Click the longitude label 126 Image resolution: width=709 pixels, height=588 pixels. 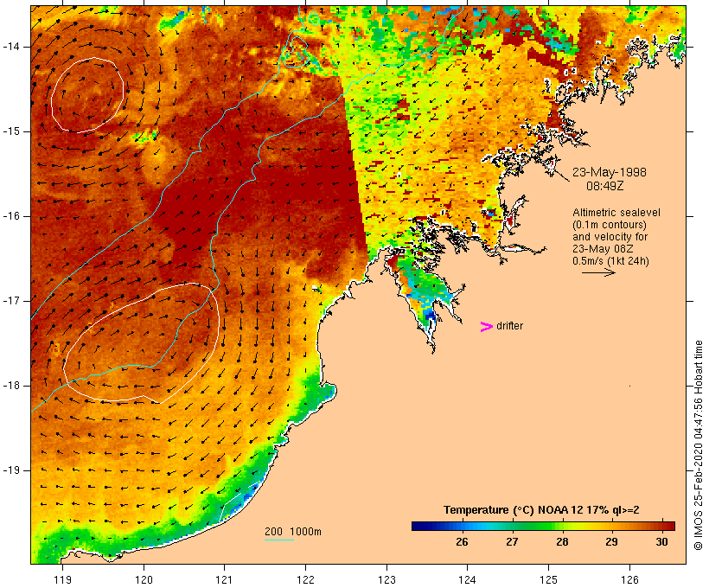(x=629, y=579)
